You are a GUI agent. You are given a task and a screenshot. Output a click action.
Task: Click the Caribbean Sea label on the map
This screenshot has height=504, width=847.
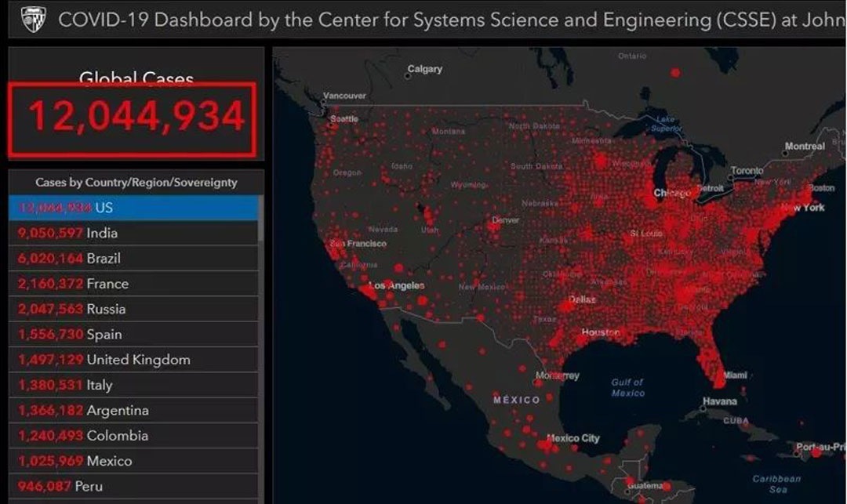pyautogui.click(x=776, y=484)
